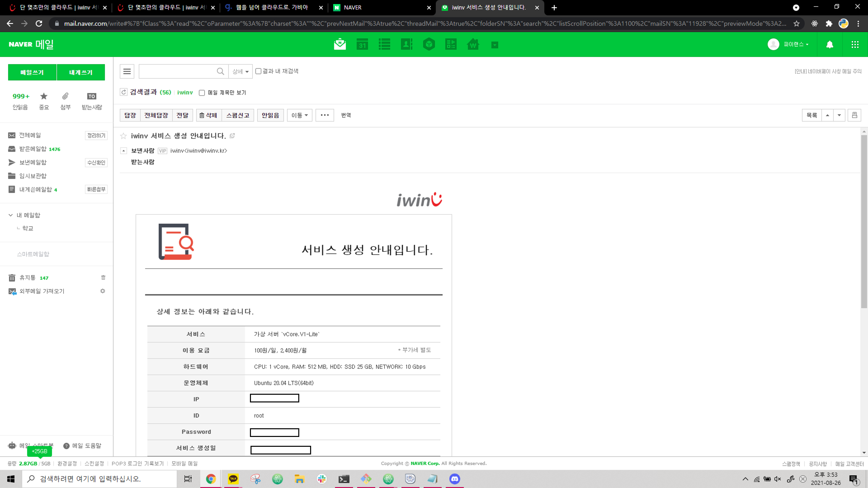Click the search magnifier icon

tap(220, 71)
